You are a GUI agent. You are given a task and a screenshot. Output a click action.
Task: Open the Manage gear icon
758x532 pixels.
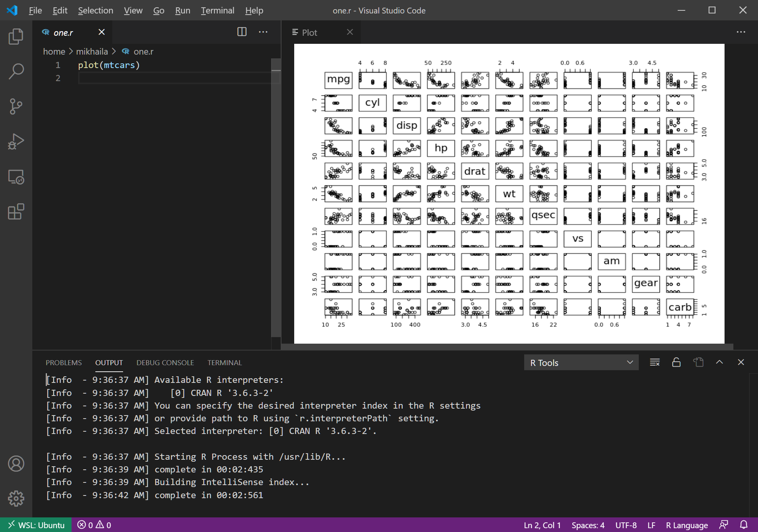point(16,498)
